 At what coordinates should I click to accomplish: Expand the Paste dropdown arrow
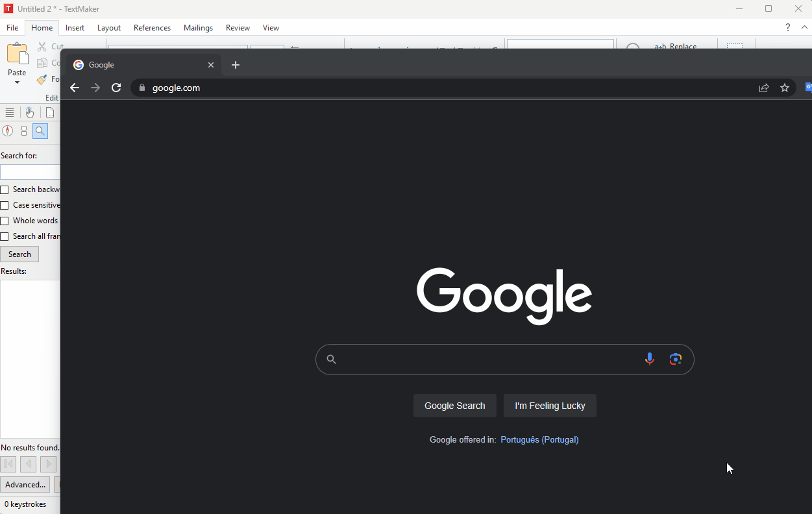tap(17, 82)
